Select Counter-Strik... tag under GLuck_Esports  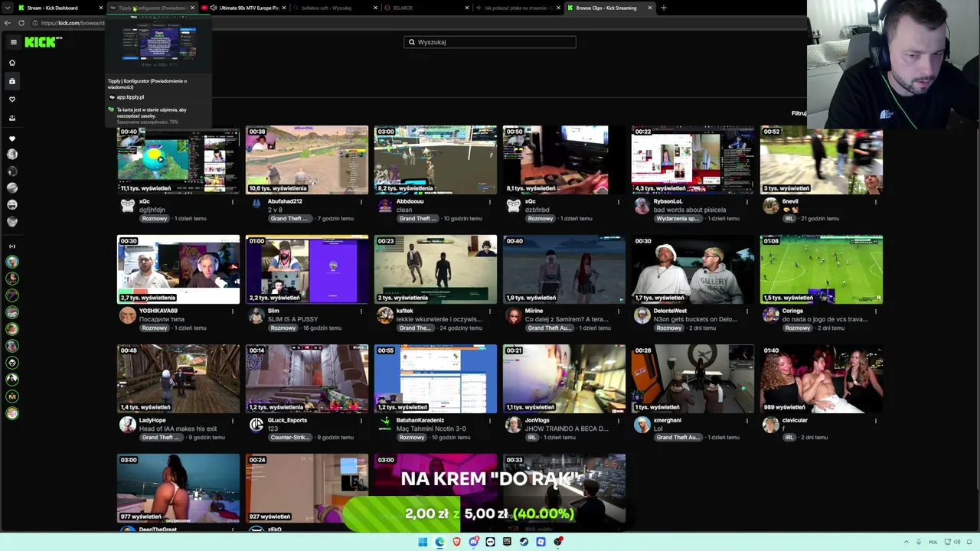tap(289, 438)
